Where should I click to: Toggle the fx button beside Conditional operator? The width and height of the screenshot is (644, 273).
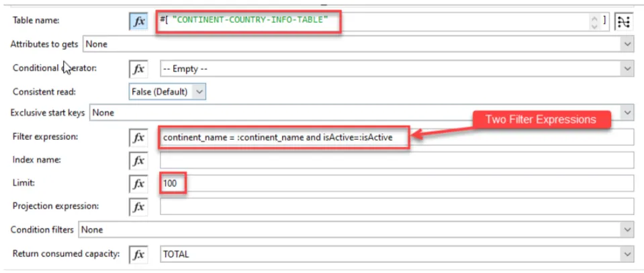(x=138, y=69)
